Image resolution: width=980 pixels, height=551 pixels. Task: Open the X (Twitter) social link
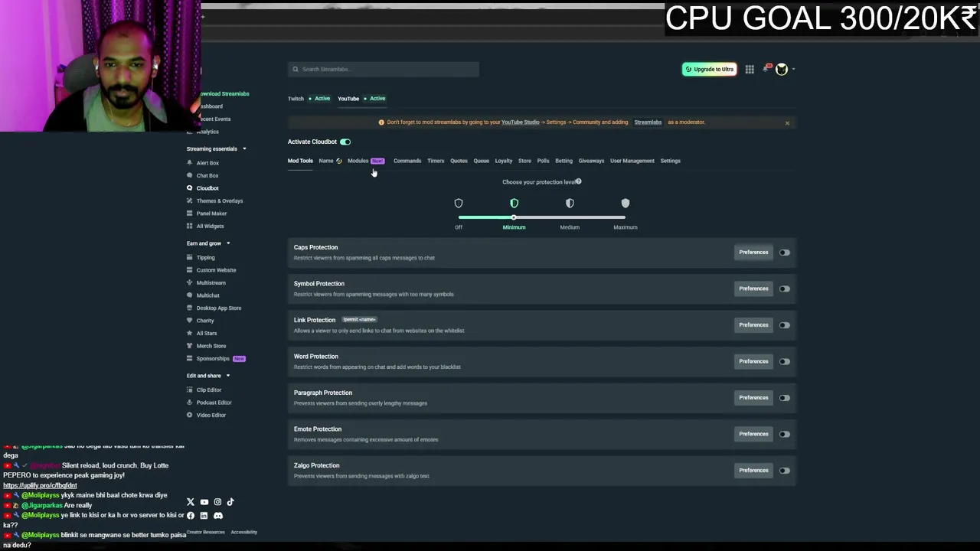tap(191, 502)
